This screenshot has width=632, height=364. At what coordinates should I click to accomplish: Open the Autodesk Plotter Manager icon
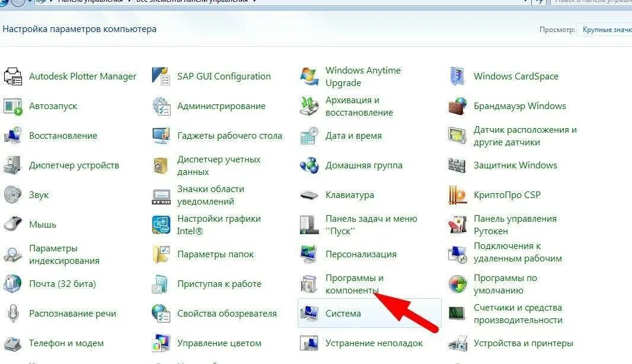[13, 76]
